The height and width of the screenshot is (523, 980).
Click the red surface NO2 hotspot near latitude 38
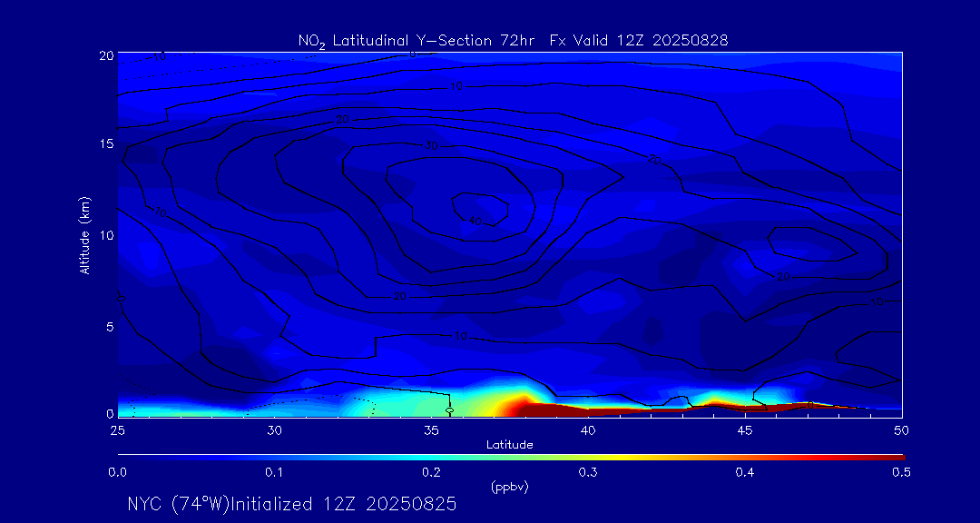click(526, 407)
